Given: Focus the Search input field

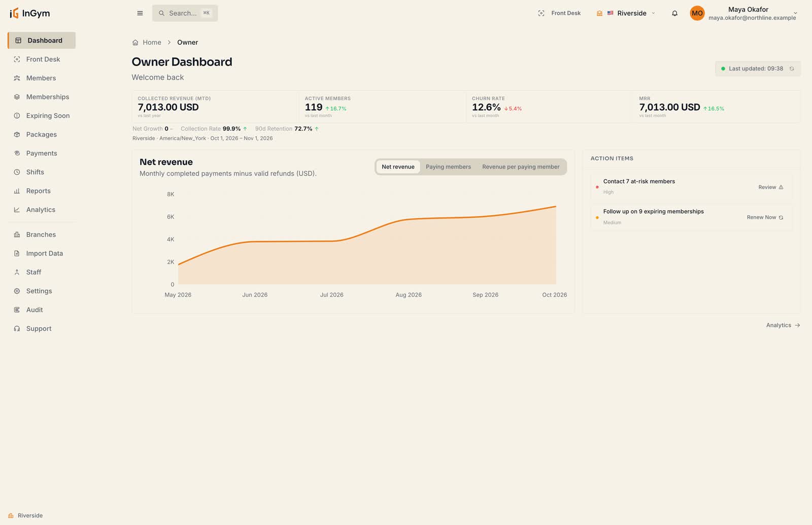Looking at the screenshot, I should tap(185, 13).
